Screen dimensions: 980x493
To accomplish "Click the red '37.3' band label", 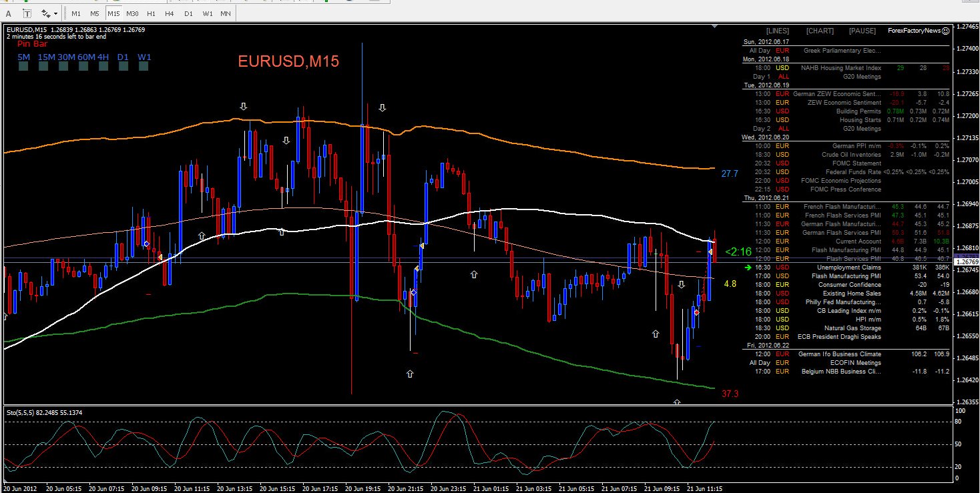I will point(730,394).
